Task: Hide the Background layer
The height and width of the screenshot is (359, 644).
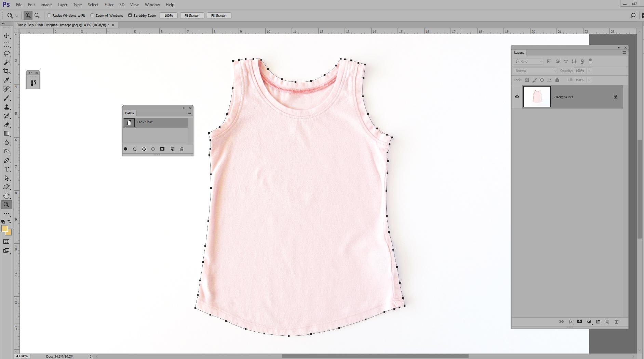Action: coord(517,97)
